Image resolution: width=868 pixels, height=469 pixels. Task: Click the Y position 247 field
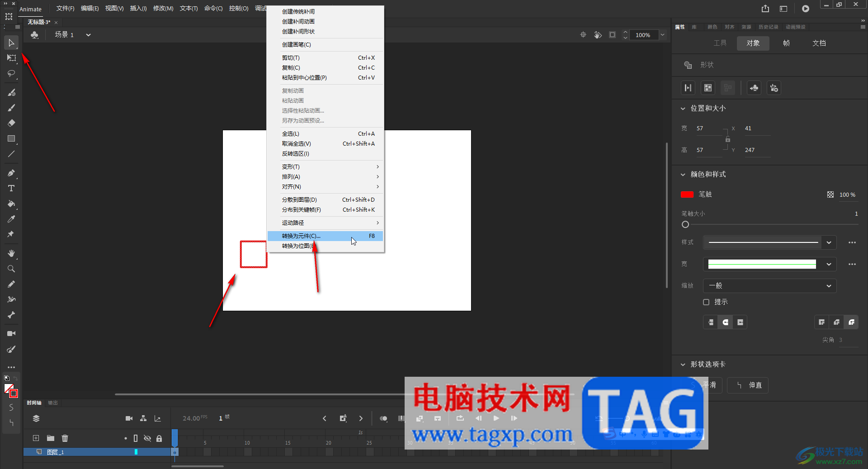pos(757,150)
